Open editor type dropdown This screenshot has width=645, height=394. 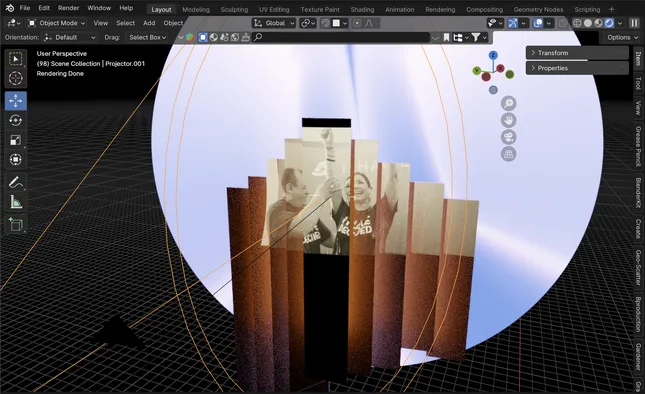[14, 23]
